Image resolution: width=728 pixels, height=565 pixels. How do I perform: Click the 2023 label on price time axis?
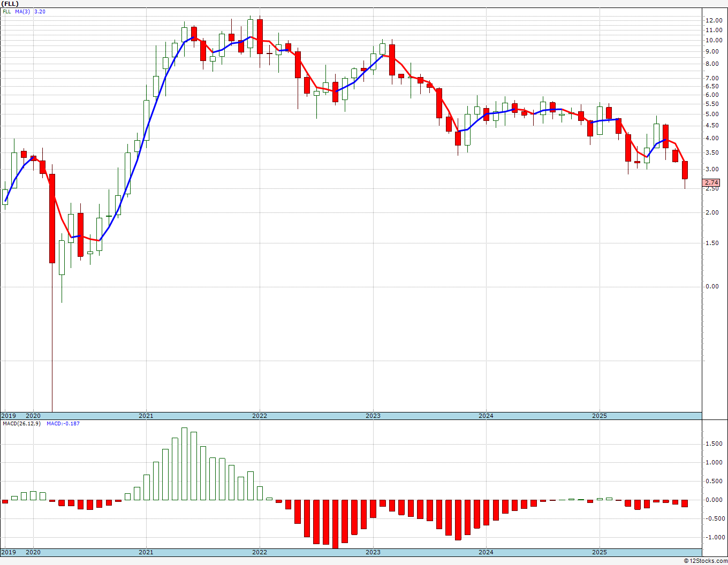click(373, 416)
